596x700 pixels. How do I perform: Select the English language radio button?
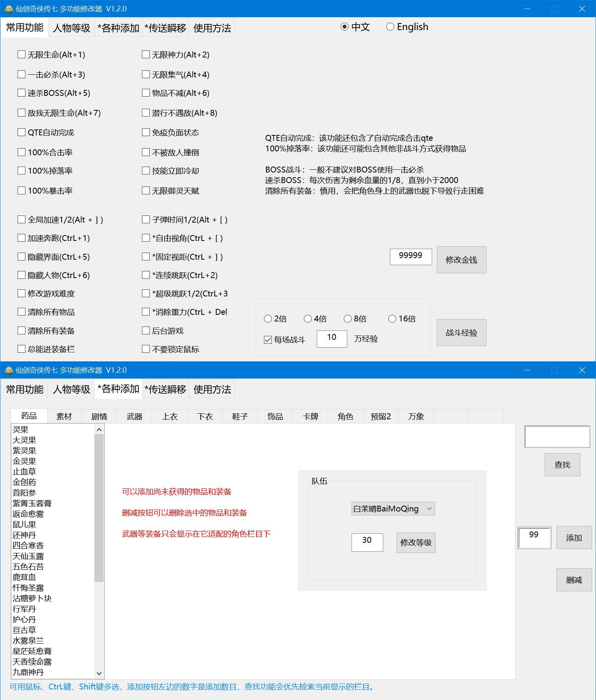(x=390, y=27)
